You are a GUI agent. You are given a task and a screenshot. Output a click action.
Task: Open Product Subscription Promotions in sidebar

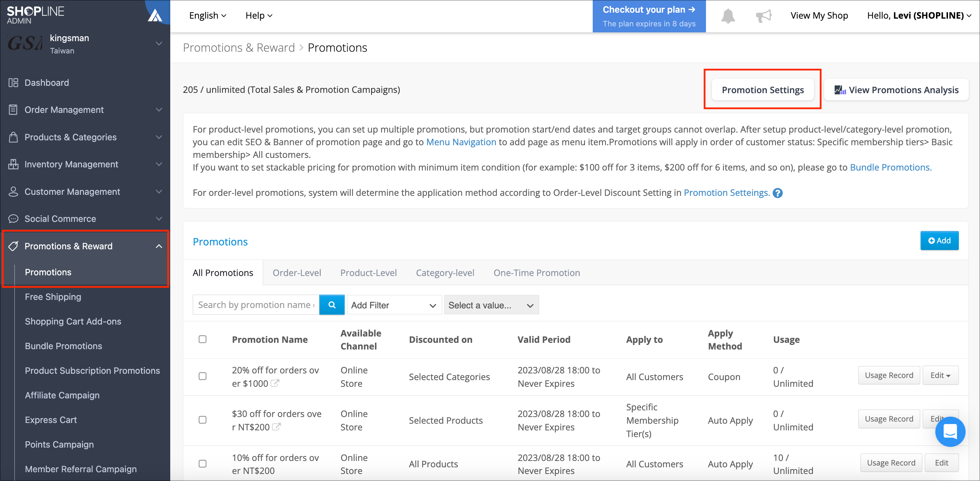click(x=93, y=371)
